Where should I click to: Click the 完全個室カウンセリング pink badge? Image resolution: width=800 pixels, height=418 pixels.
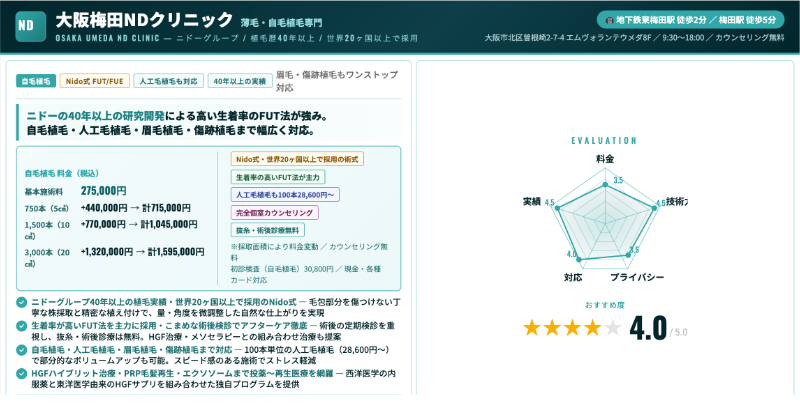274,212
